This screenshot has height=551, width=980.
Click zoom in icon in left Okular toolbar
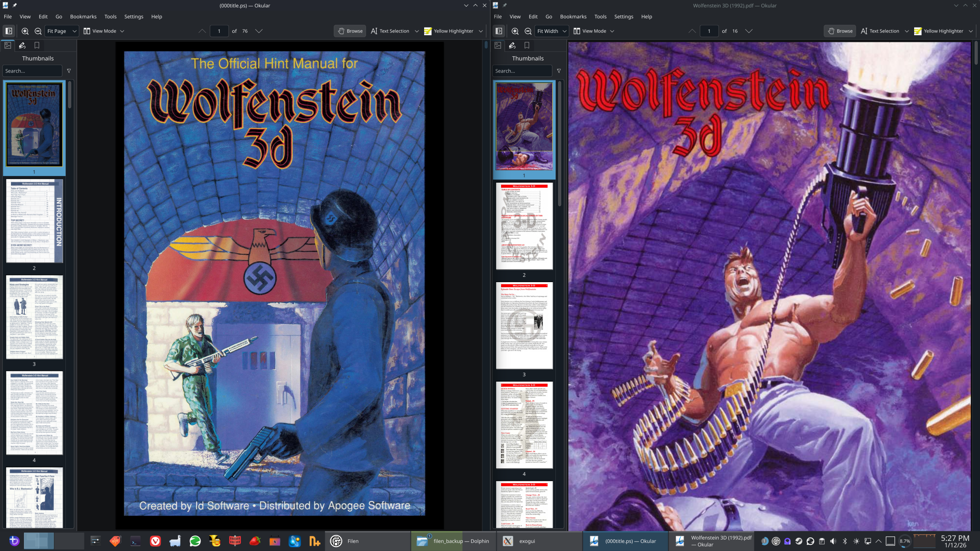tap(25, 31)
